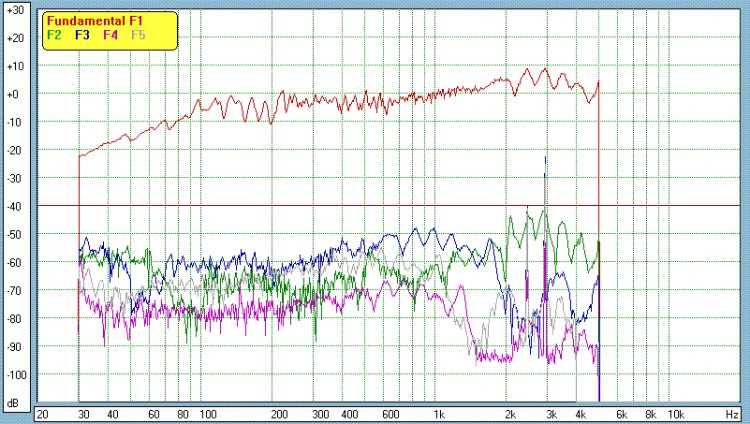750x424 pixels.
Task: Select the blue F3 legend entry
Action: (x=82, y=35)
